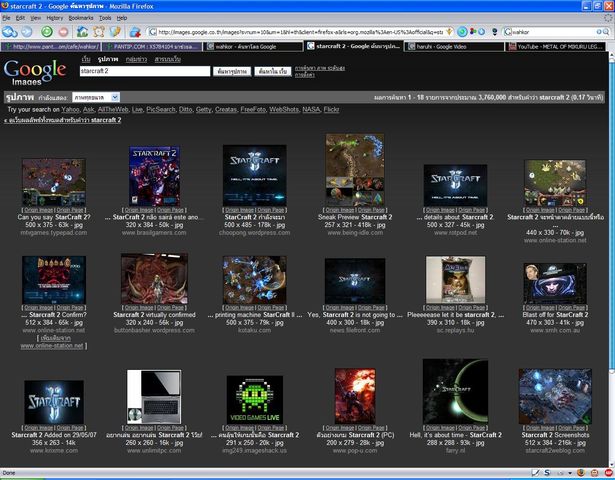Click the lightbulb toolbar icon

click(495, 32)
